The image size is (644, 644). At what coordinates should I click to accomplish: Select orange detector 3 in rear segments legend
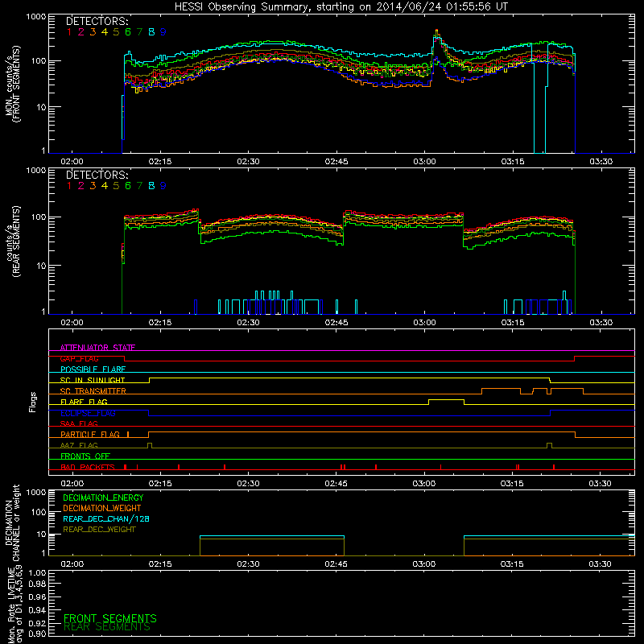pos(93,186)
